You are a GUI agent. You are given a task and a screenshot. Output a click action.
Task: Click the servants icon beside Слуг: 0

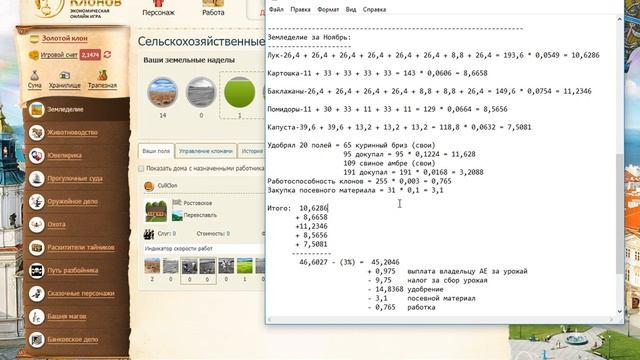149,234
